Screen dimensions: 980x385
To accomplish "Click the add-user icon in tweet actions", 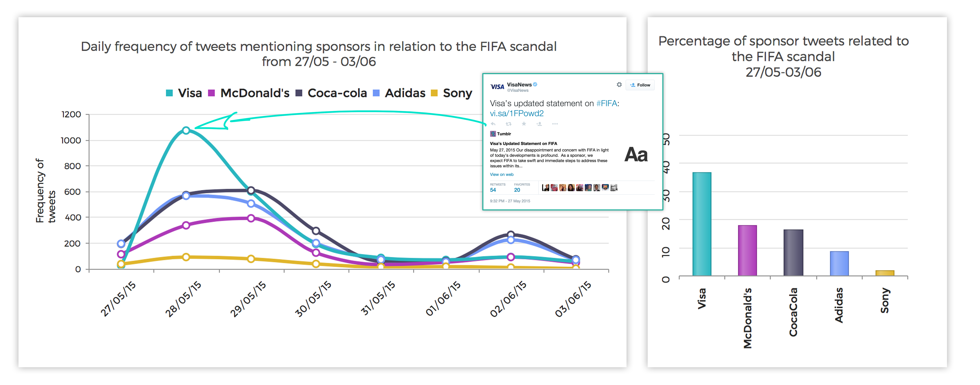I will (539, 124).
